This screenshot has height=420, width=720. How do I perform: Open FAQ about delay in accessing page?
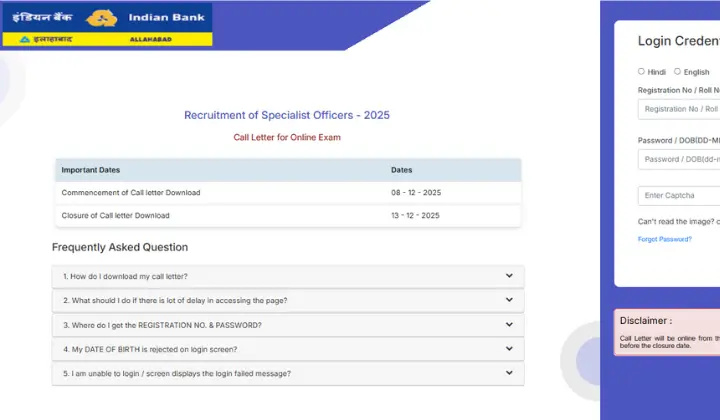click(x=288, y=301)
